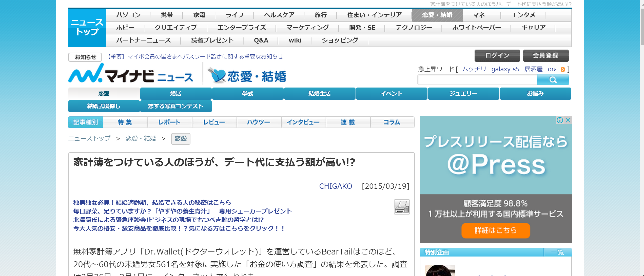Select the 結婚生活 tab
The width and height of the screenshot is (644, 276).
(x=319, y=94)
